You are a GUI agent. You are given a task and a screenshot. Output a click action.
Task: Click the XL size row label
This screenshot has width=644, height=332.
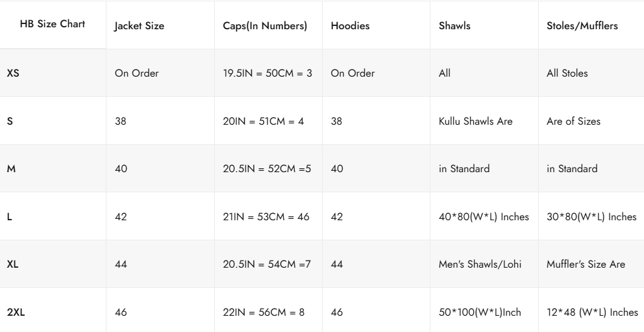click(x=13, y=264)
